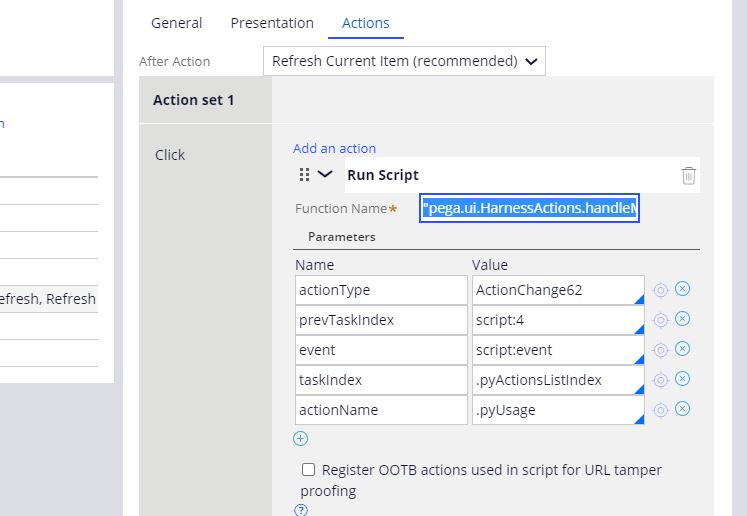Click the drag handle beside Run Script
Viewport: 747px width, 516px height.
pos(304,175)
